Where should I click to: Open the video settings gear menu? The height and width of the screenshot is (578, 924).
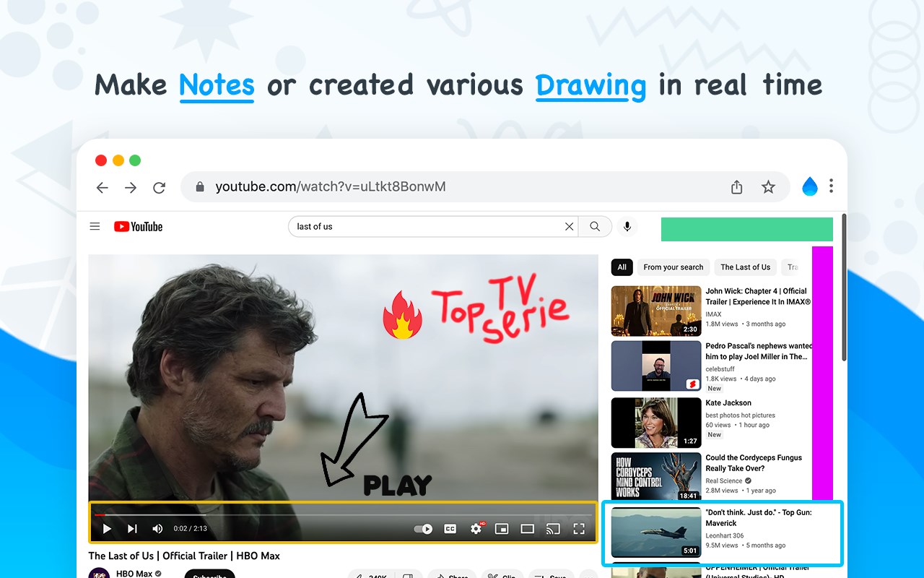pos(476,529)
